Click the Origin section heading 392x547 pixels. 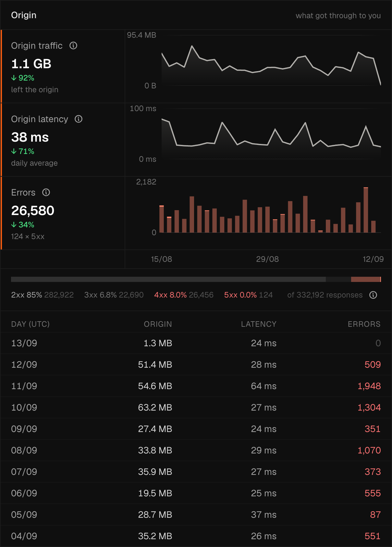(x=24, y=15)
